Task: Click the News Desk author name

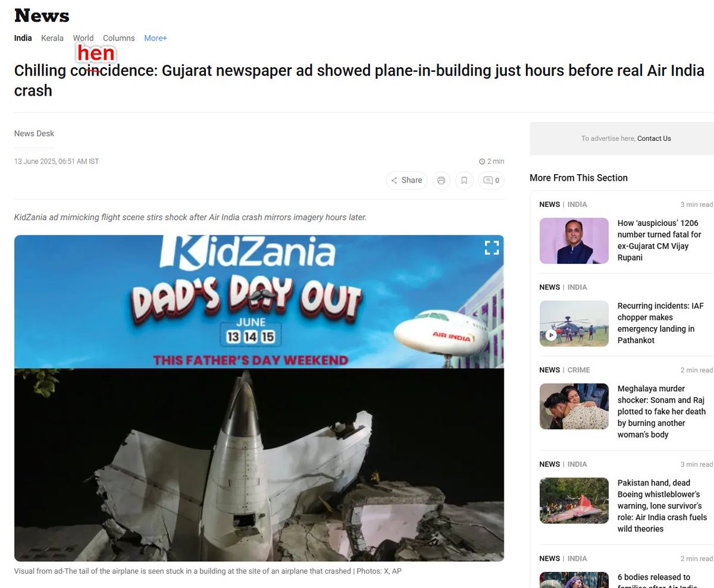Action: point(34,134)
